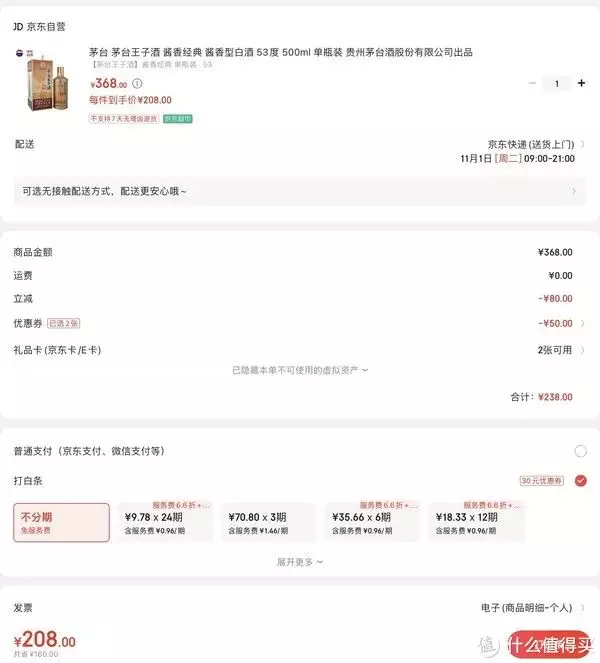Viewport: 600px width, 663px height.
Task: Click the price info icon beside ¥368.00
Action: point(137,83)
